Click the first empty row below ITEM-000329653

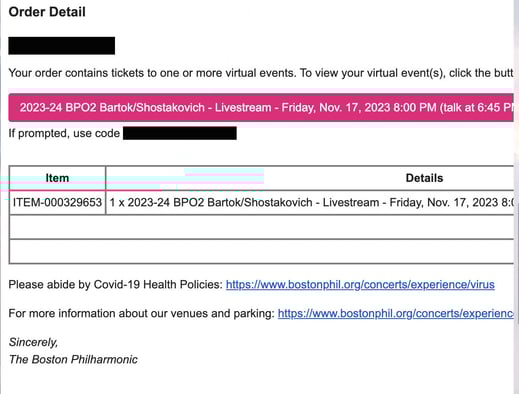coord(261,227)
